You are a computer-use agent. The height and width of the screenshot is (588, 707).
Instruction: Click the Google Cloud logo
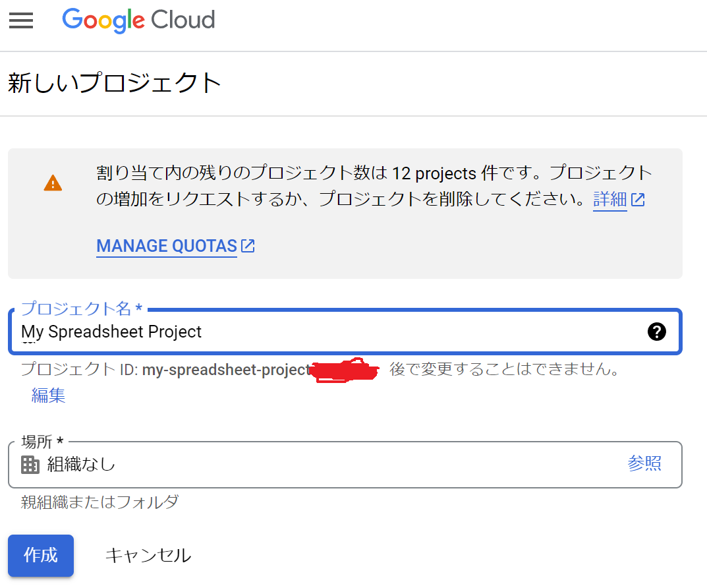[x=138, y=20]
